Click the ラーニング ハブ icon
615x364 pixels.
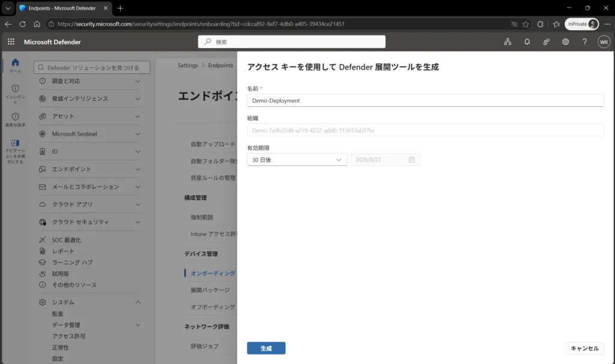click(43, 262)
